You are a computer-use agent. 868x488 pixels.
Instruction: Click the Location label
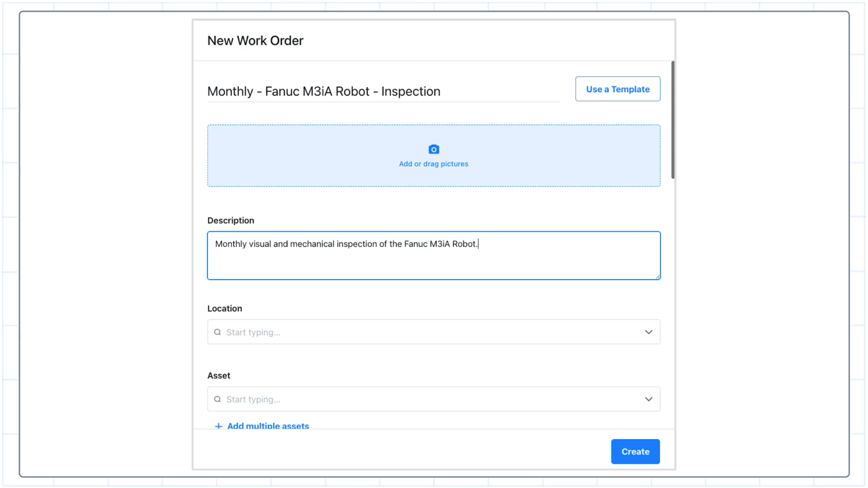tap(225, 308)
